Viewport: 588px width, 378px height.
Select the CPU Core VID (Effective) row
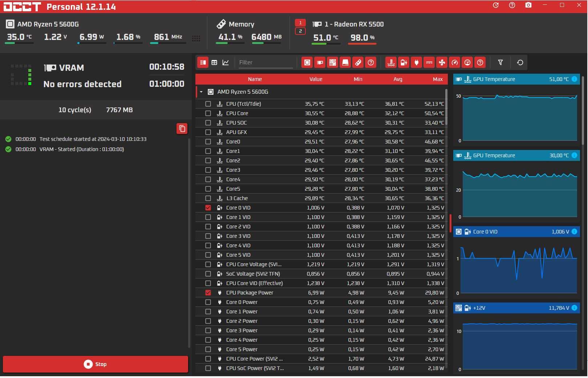point(321,283)
